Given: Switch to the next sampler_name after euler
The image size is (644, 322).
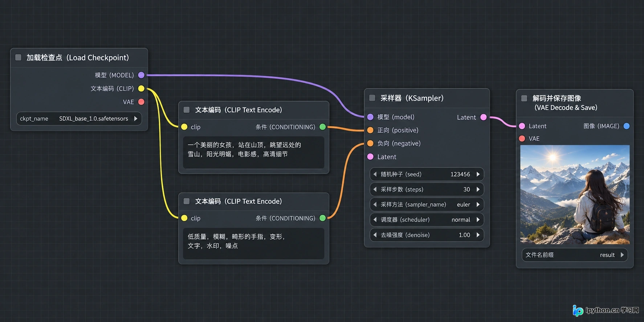Looking at the screenshot, I should click(478, 204).
